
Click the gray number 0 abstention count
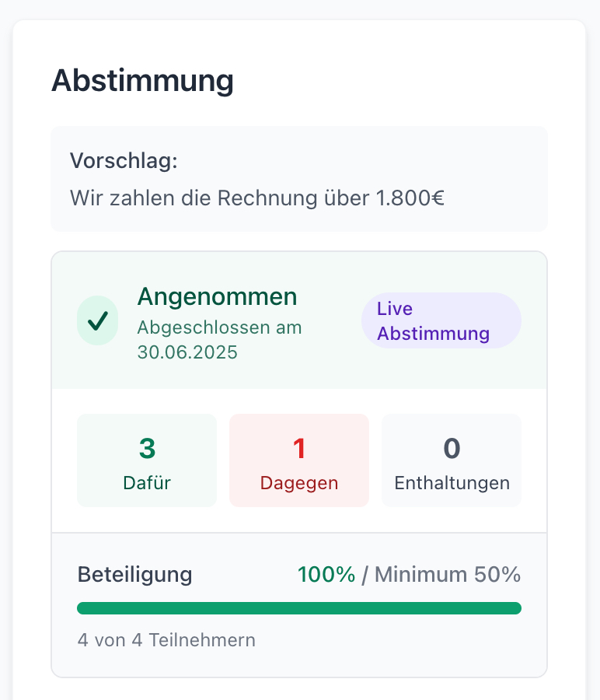click(452, 448)
